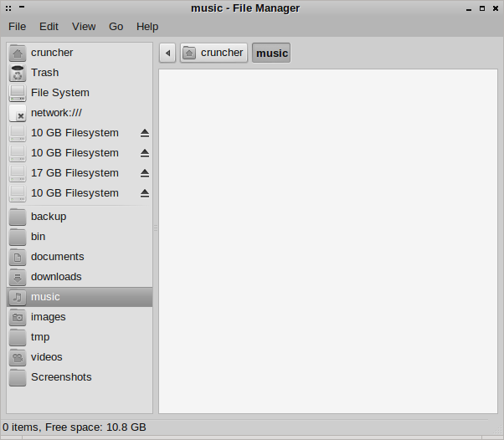504x440 pixels.
Task: Select the network:/// sidebar entry label
Action: click(x=56, y=113)
